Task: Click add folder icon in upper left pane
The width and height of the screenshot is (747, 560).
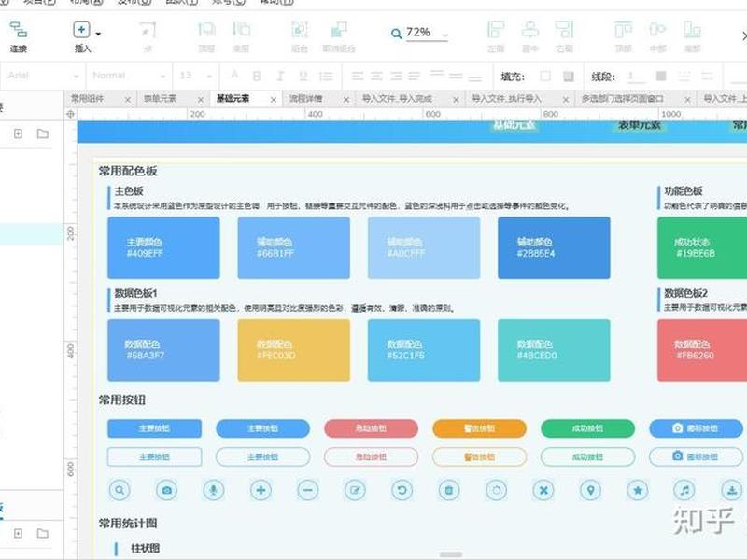Action: (43, 133)
